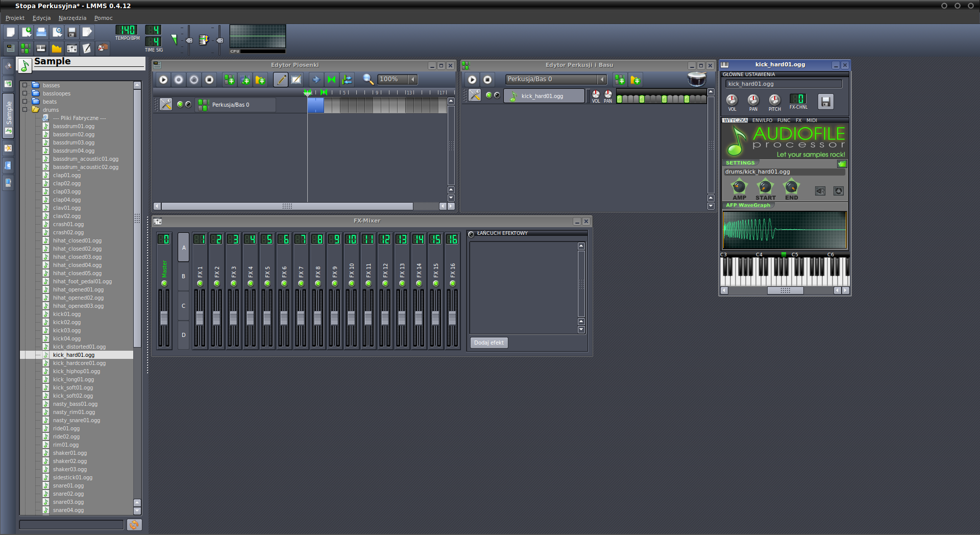Screen dimensions: 980x535
Task: Save instrument preset via floppy button
Action: tap(825, 101)
